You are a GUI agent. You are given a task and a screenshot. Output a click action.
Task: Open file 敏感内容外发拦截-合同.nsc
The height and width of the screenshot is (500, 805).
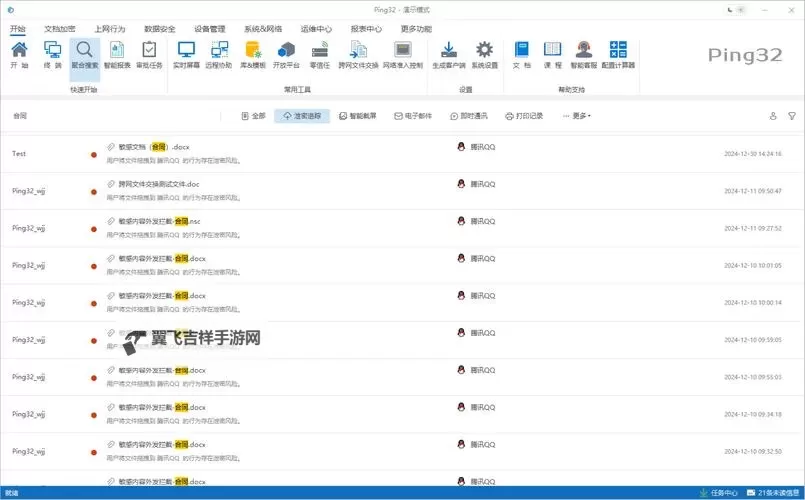click(159, 221)
